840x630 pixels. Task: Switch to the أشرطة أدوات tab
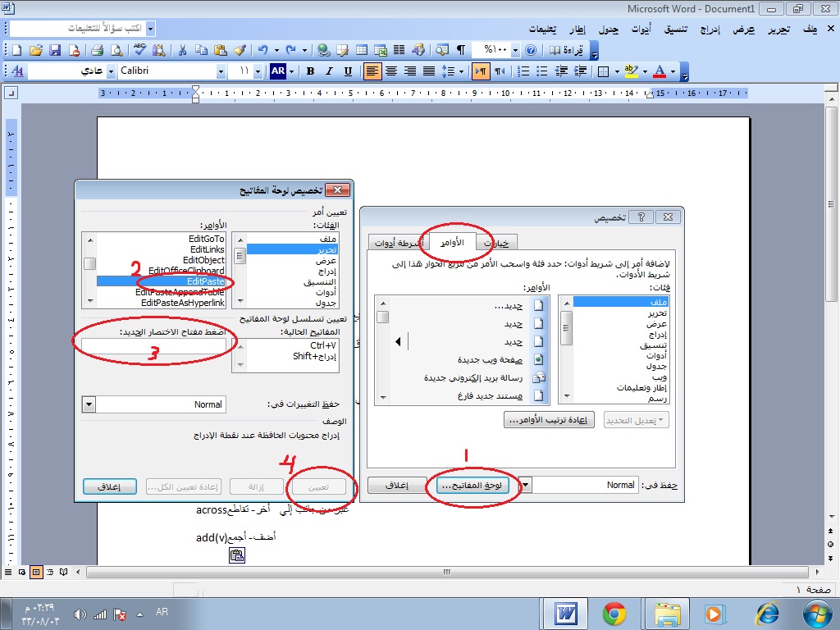click(x=399, y=243)
